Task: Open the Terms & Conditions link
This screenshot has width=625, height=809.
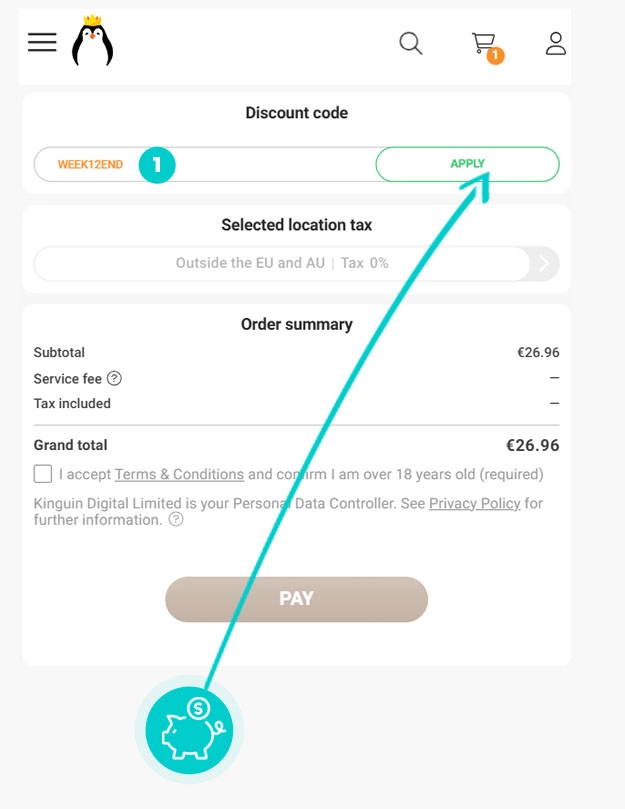Action: click(x=179, y=474)
